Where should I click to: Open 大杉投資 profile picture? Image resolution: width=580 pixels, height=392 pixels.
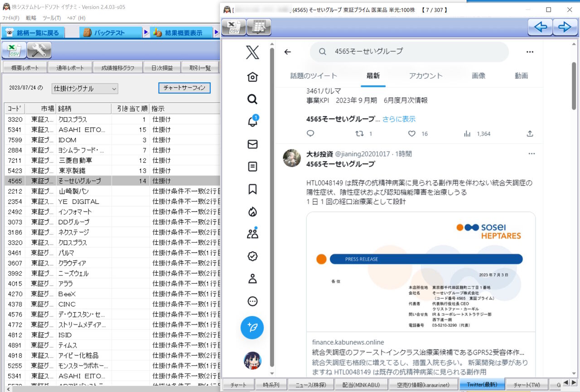[x=292, y=158]
